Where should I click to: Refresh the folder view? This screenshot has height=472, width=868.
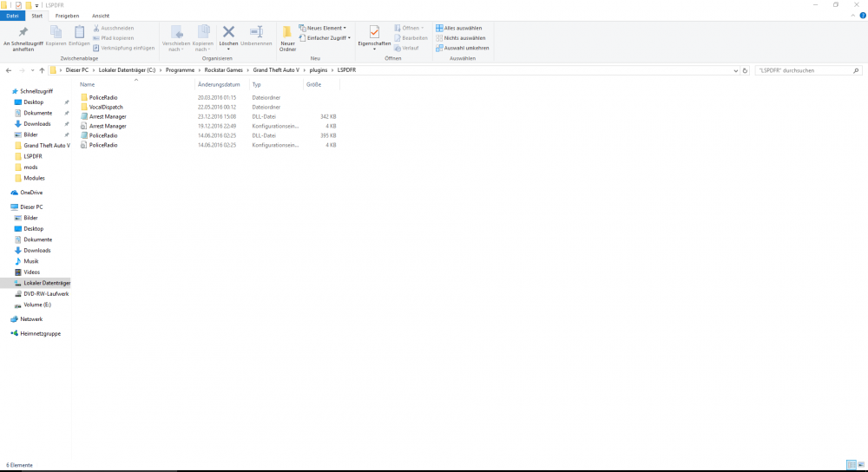(x=745, y=71)
